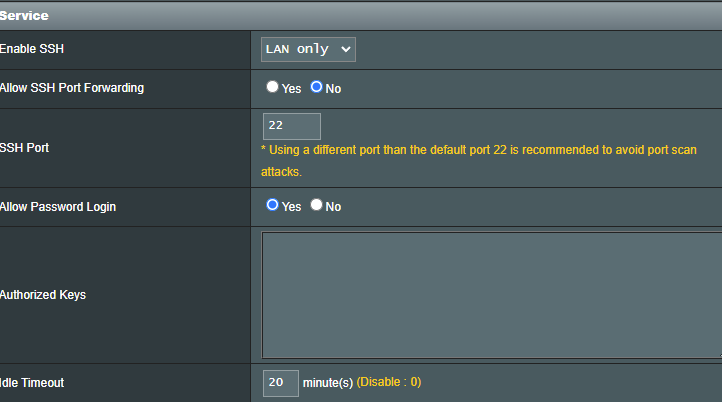Select No radio for SSH Port Forwarding
The height and width of the screenshot is (402, 722).
click(x=316, y=87)
